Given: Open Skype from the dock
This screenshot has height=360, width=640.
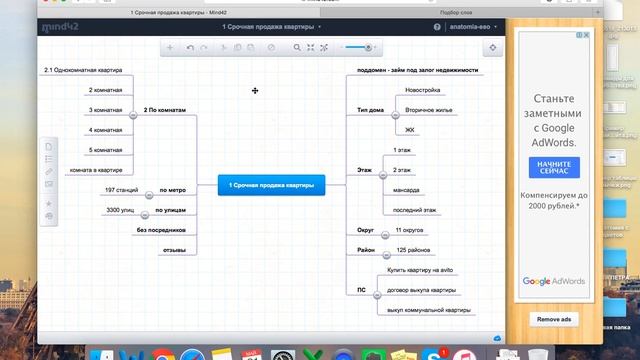Looking at the screenshot, I should [434, 354].
